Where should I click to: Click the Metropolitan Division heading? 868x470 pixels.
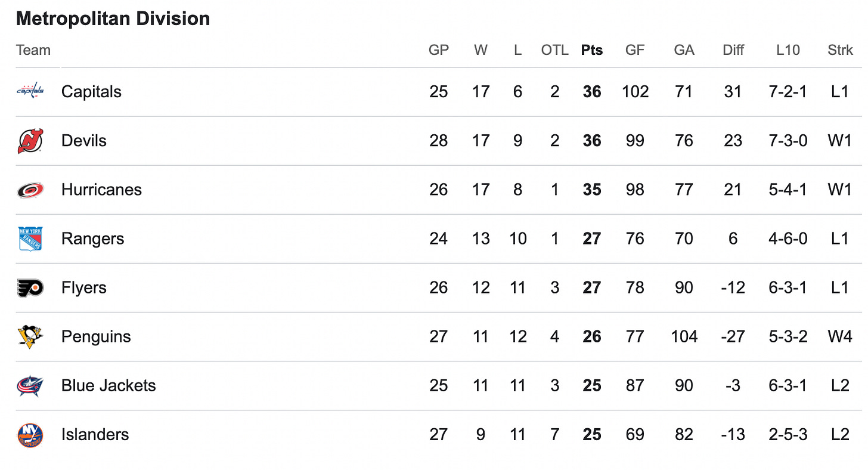[x=113, y=18]
